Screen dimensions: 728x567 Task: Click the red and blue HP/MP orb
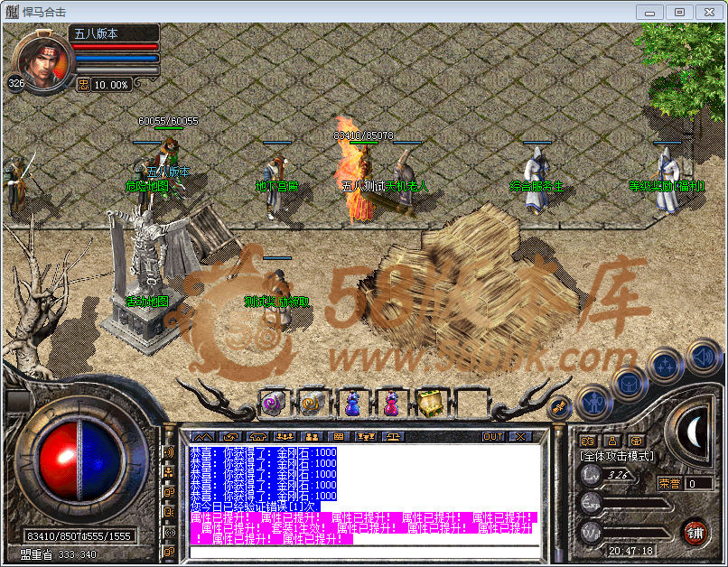(x=79, y=460)
